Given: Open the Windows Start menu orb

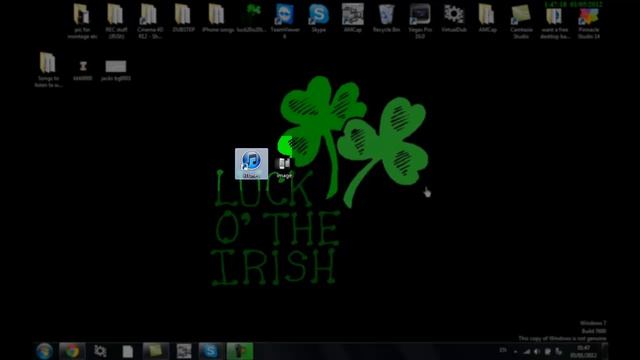Looking at the screenshot, I should [x=44, y=351].
